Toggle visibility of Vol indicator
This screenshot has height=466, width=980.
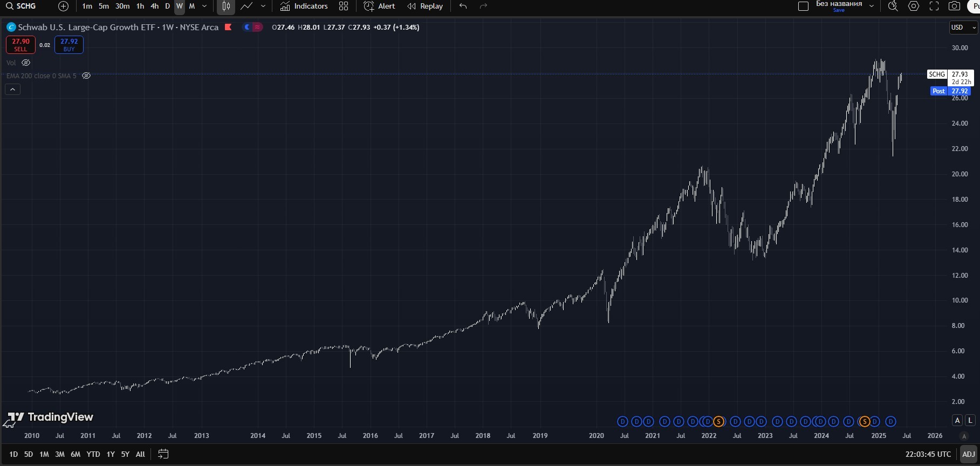[x=26, y=63]
